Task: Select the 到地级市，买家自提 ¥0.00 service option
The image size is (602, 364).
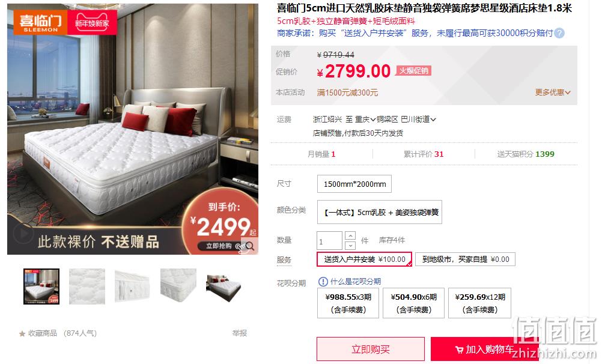Action: (466, 259)
